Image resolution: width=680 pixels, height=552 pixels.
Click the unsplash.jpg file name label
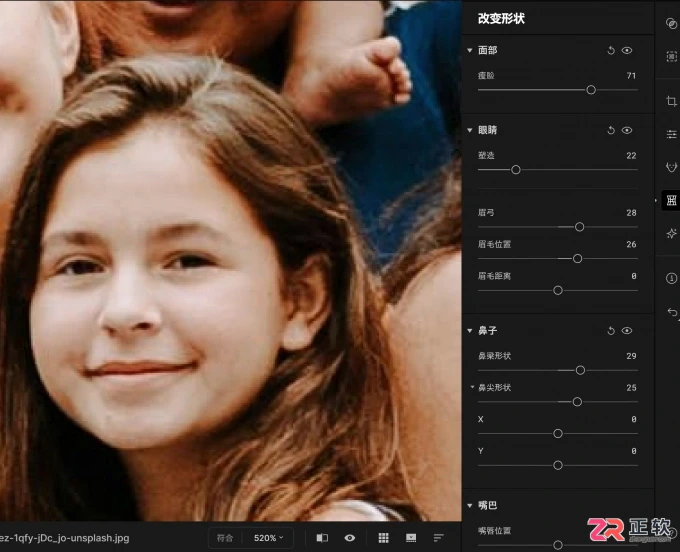pyautogui.click(x=65, y=538)
